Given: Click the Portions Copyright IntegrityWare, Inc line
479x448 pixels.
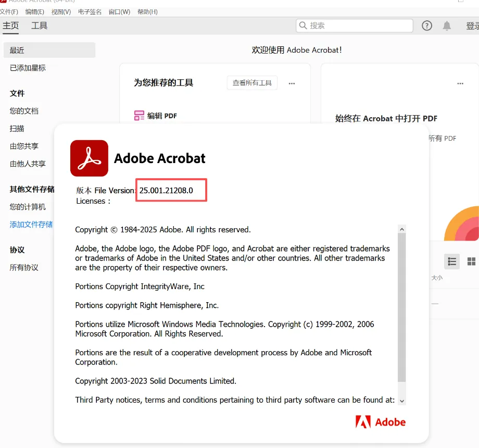Looking at the screenshot, I should [140, 287].
